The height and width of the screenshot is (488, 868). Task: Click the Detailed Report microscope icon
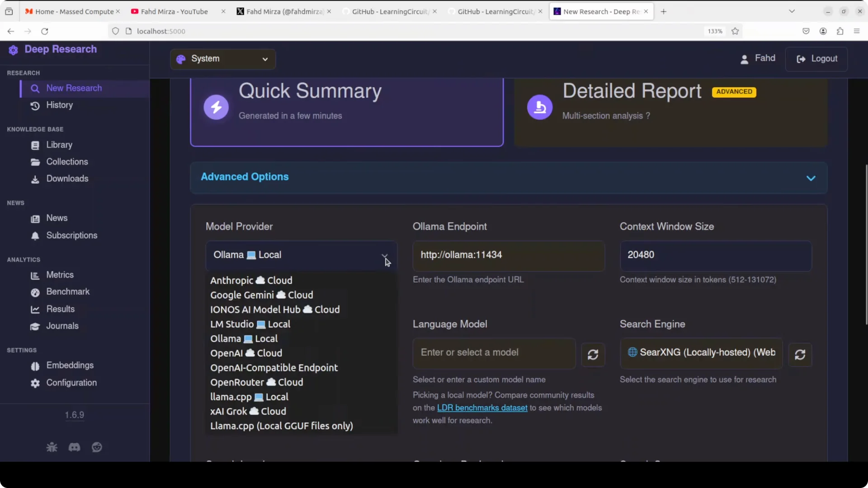[x=540, y=107]
